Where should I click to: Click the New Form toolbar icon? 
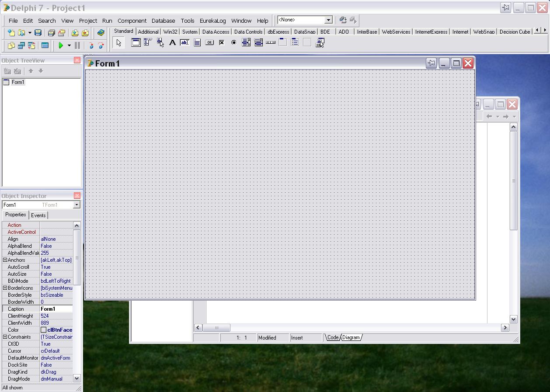click(x=45, y=45)
